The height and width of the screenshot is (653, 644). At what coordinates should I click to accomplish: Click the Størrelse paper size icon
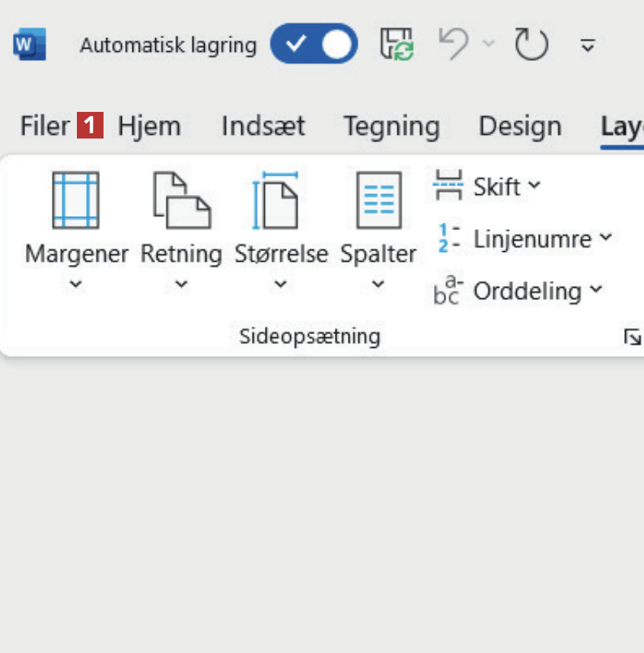pyautogui.click(x=280, y=201)
